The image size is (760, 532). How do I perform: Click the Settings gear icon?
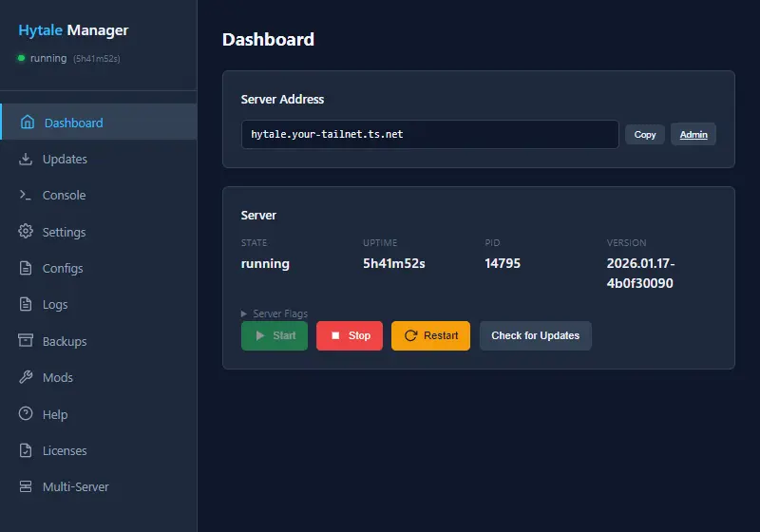26,231
